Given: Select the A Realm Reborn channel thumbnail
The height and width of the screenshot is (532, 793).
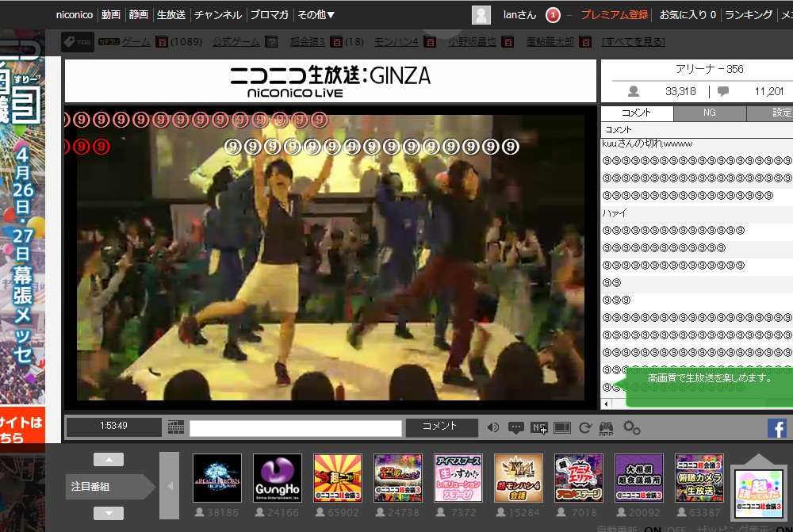Looking at the screenshot, I should point(217,478).
